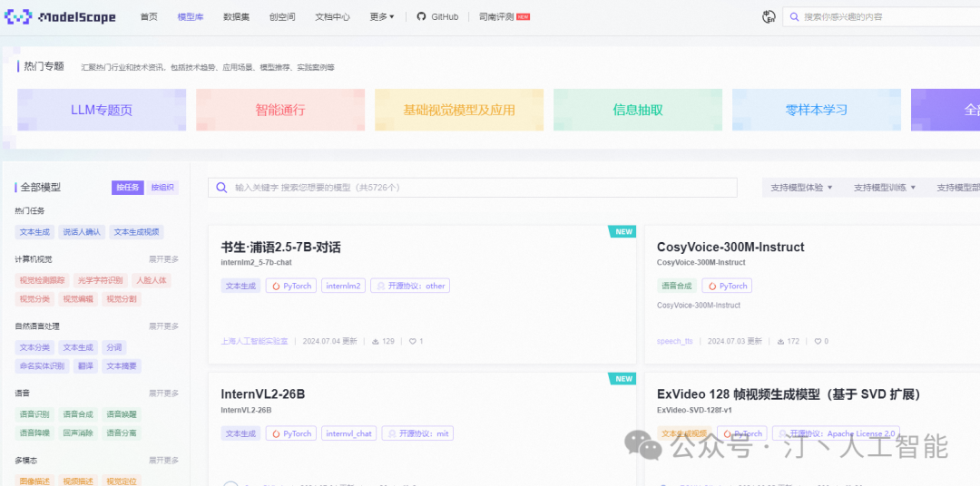The height and width of the screenshot is (486, 980).
Task: Click download count 129 on 书生·浦语 card
Action: tap(383, 341)
